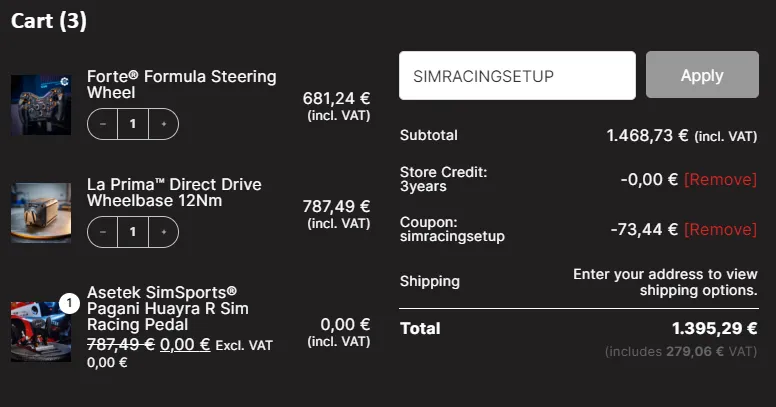Screen dimensions: 776x407
Task: Click the quantity badge on pedal thumbnail
Action: pyautogui.click(x=69, y=302)
